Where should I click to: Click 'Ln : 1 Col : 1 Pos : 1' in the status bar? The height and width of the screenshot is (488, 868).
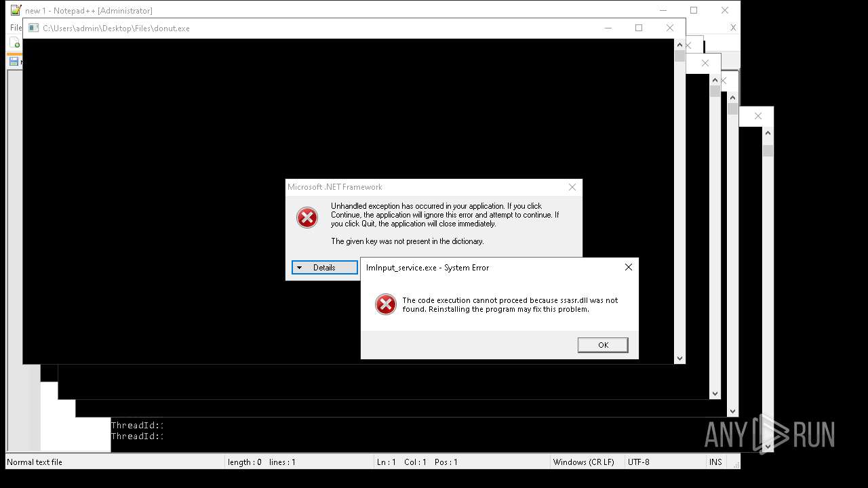coord(417,462)
